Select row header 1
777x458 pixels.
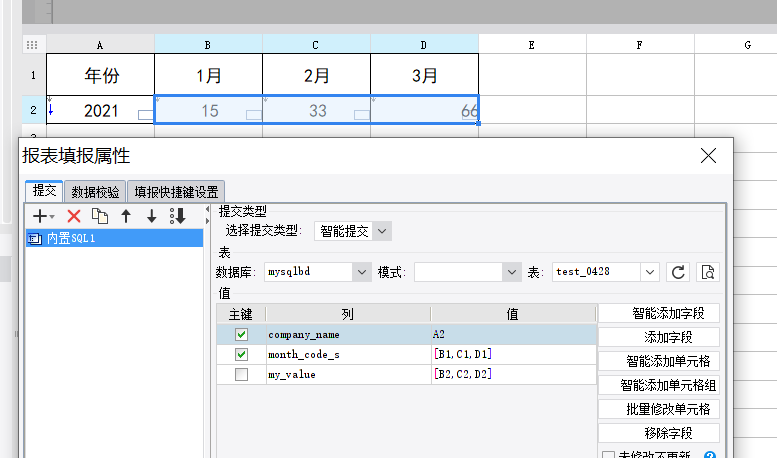click(34, 75)
